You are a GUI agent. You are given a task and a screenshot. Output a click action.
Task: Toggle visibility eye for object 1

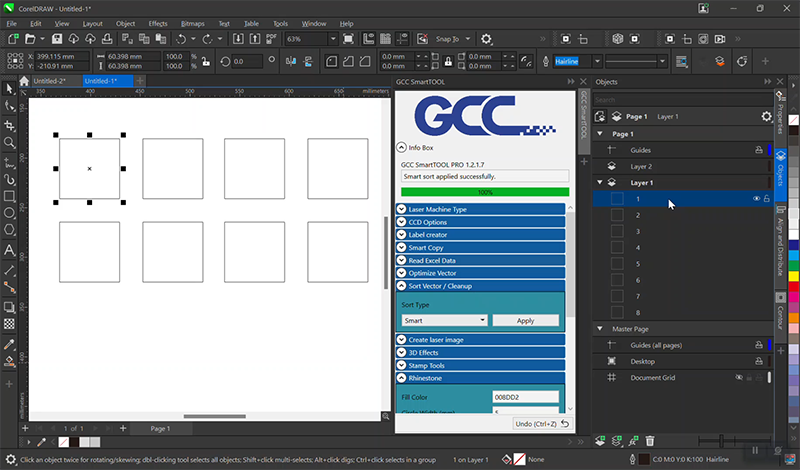pos(755,199)
